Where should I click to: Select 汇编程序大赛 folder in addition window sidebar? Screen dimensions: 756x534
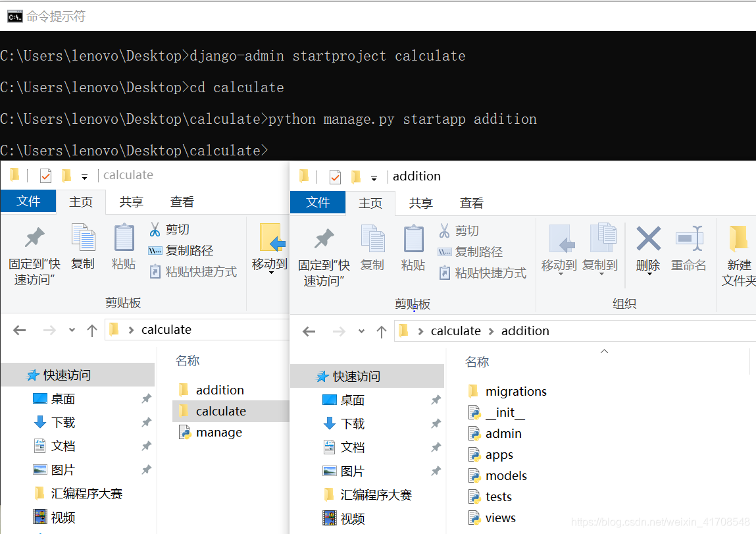coord(367,494)
